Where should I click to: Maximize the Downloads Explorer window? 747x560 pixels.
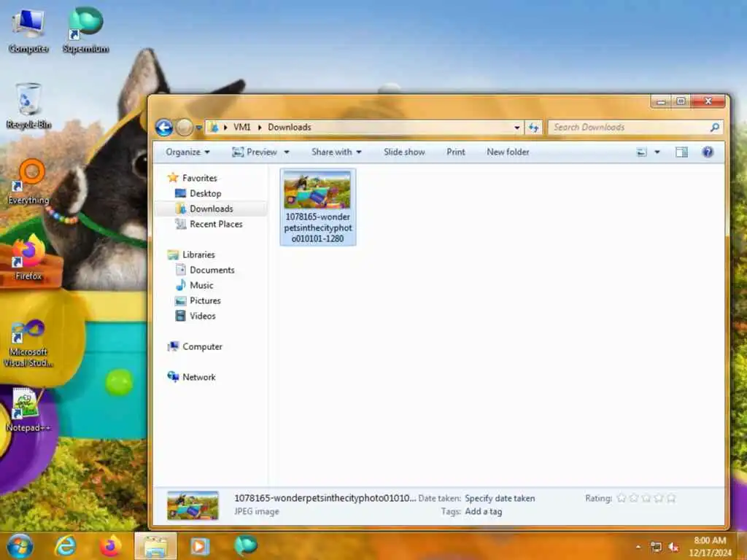681,101
